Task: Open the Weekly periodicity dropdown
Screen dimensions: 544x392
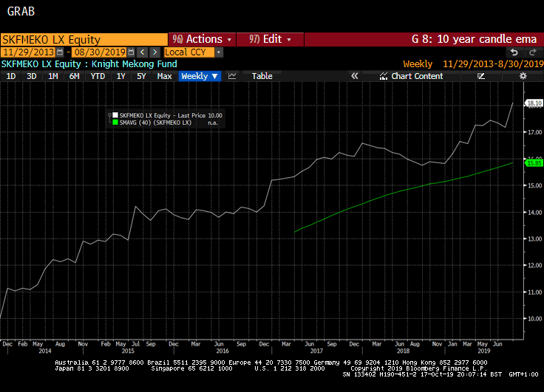Action: click(x=200, y=76)
